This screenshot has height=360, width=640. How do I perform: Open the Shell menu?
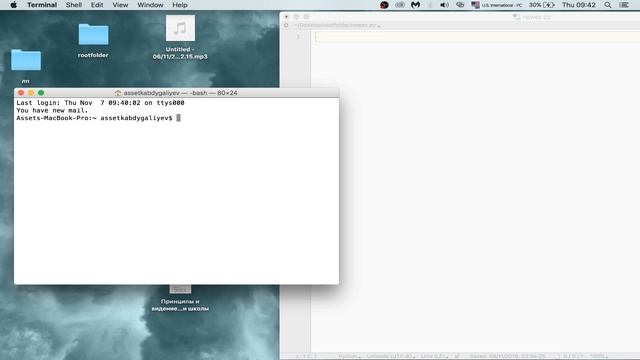pos(74,5)
